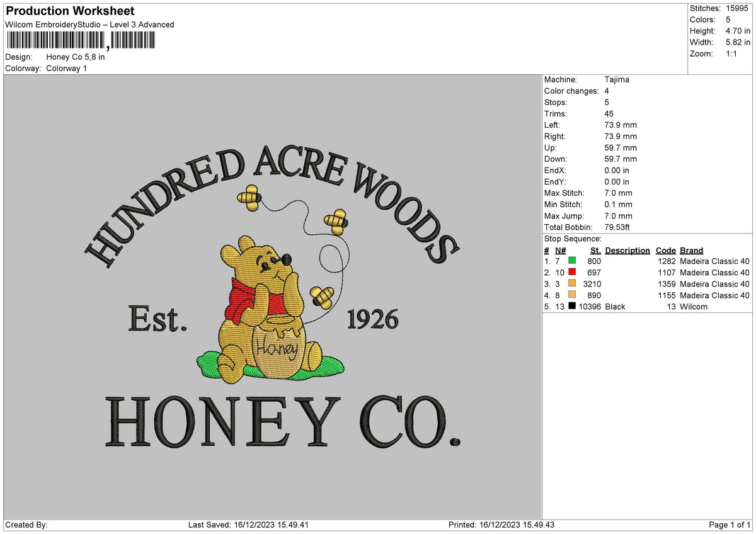This screenshot has height=534, width=756.
Task: Select the stitch count 10396 in stop 5
Action: pos(590,307)
